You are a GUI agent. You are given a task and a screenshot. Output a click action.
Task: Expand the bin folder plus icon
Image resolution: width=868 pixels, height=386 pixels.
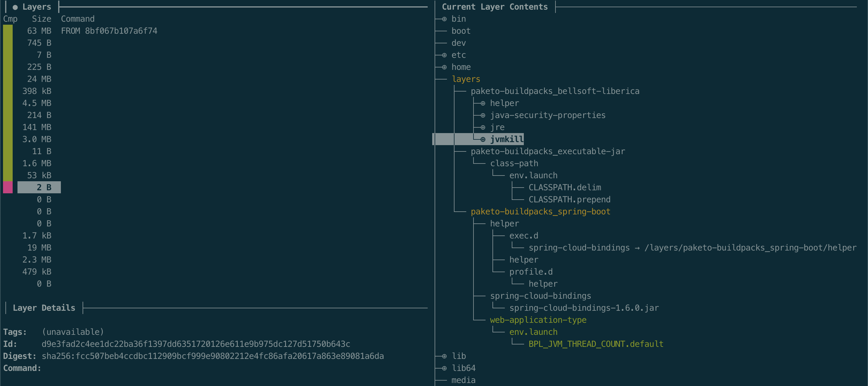tap(445, 19)
